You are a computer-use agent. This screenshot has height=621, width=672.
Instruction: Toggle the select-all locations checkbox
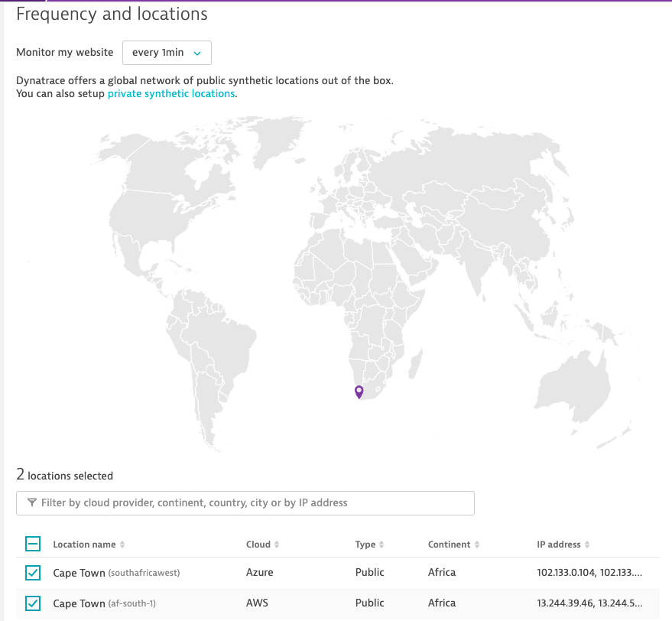pyautogui.click(x=33, y=545)
